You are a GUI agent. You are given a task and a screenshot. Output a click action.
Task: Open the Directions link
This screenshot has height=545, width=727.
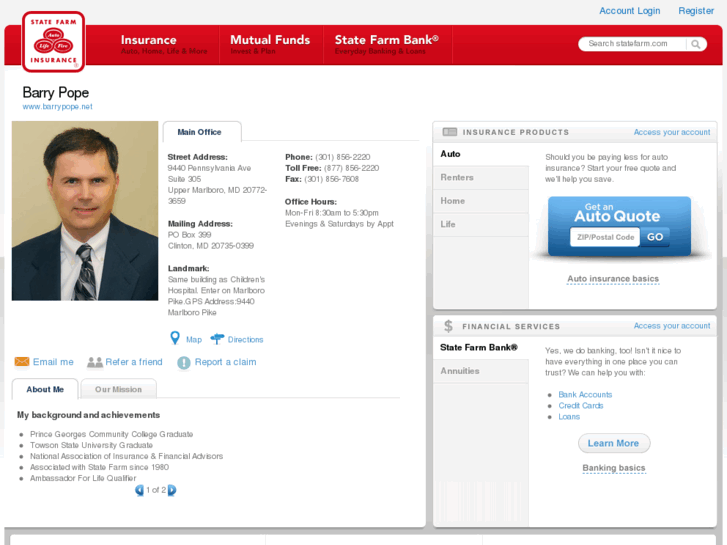(245, 340)
